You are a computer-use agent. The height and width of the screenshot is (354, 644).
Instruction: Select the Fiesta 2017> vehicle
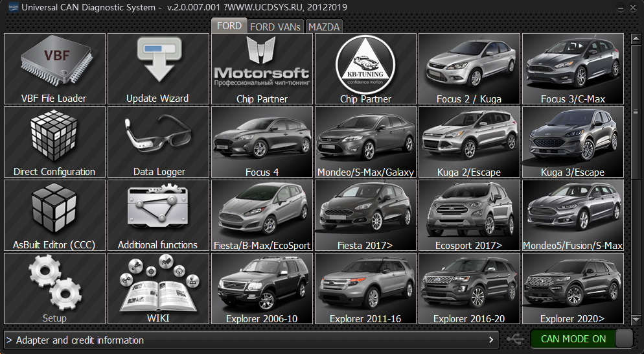coord(365,215)
